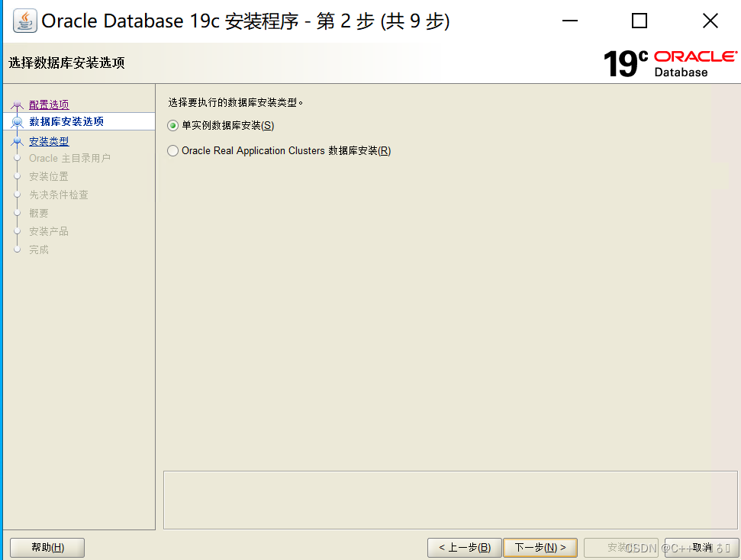This screenshot has width=741, height=560.
Task: Click the 取消 cancel button
Action: pyautogui.click(x=702, y=547)
